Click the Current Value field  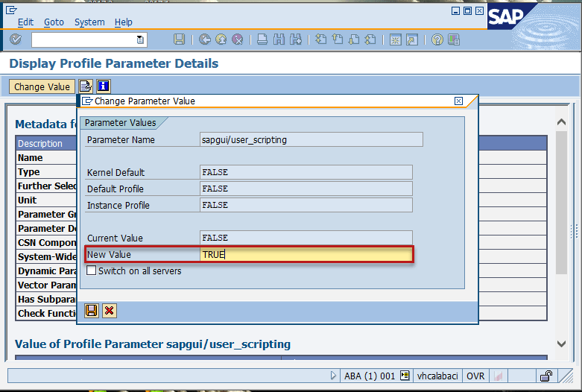point(306,238)
